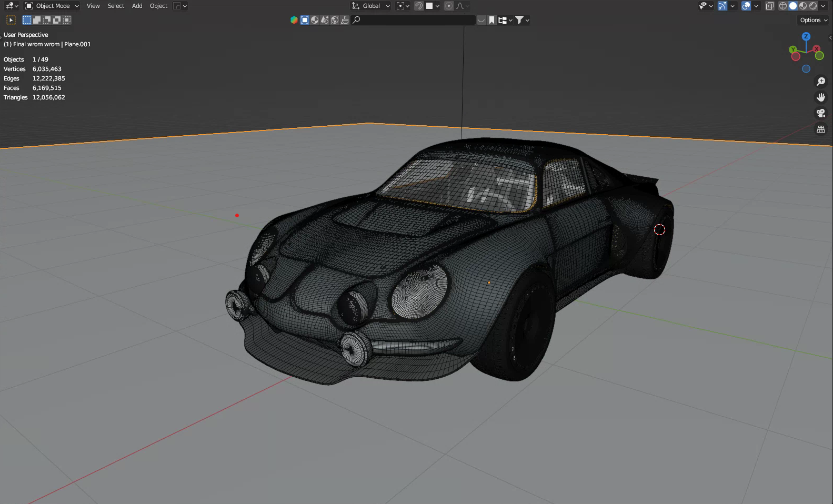Click the unlabeled blue negative Z axis
This screenshot has width=833, height=504.
[806, 69]
